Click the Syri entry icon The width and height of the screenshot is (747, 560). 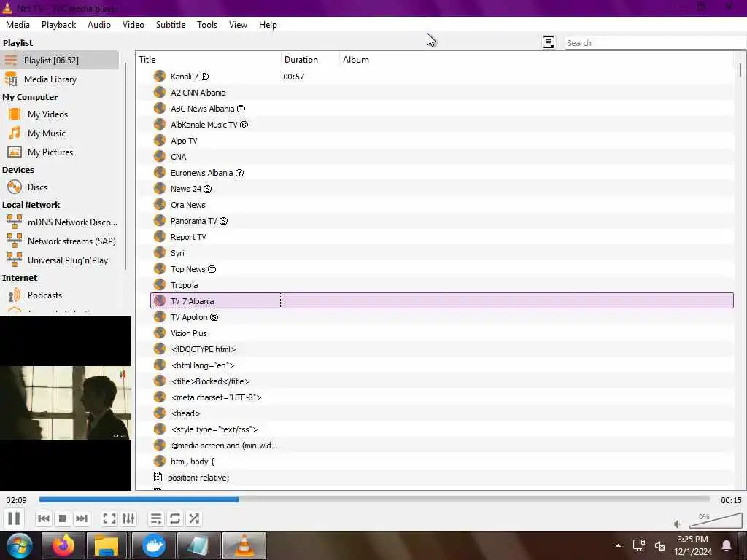click(x=160, y=252)
